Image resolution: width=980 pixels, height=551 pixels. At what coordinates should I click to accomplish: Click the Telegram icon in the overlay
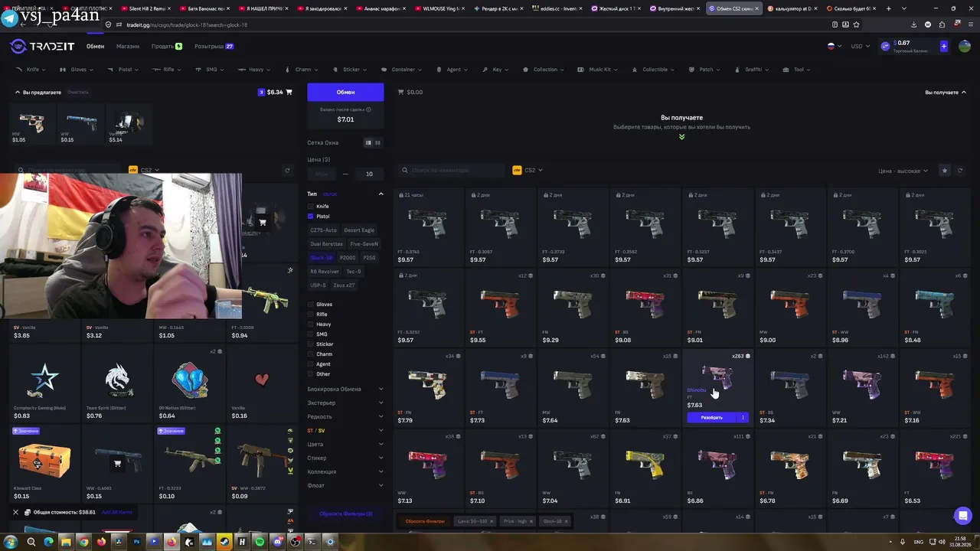point(9,17)
